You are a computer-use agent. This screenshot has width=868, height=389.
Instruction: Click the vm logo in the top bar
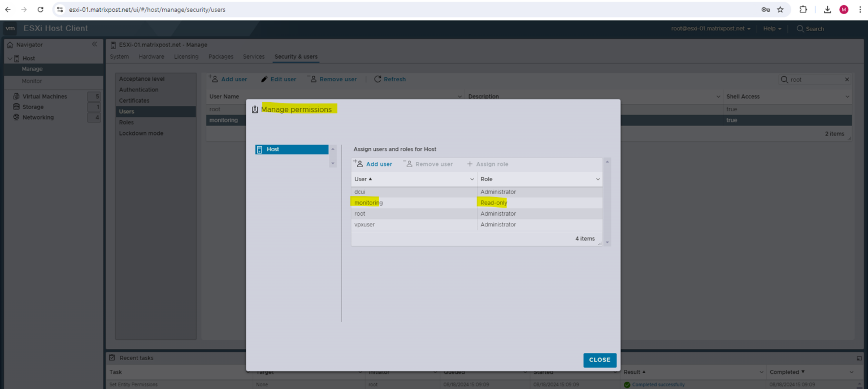(10, 28)
